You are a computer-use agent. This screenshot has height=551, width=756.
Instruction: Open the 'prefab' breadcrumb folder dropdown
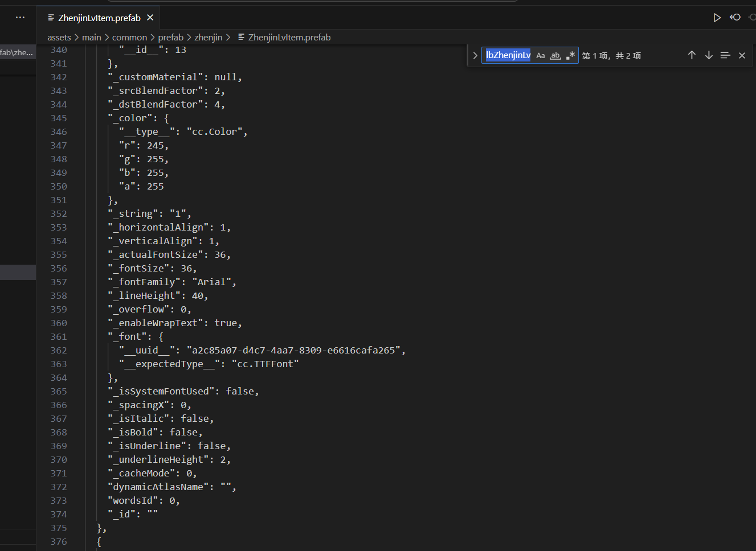[x=170, y=38]
